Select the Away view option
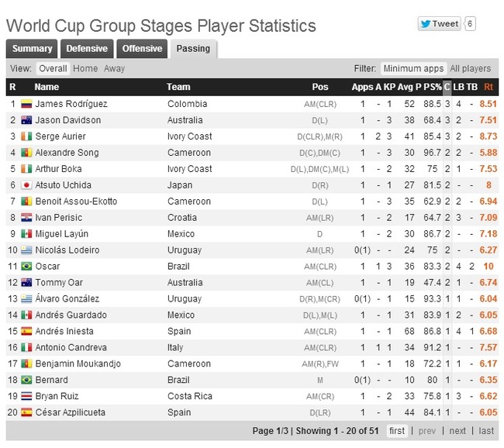Image resolution: width=504 pixels, height=448 pixels. tap(114, 68)
